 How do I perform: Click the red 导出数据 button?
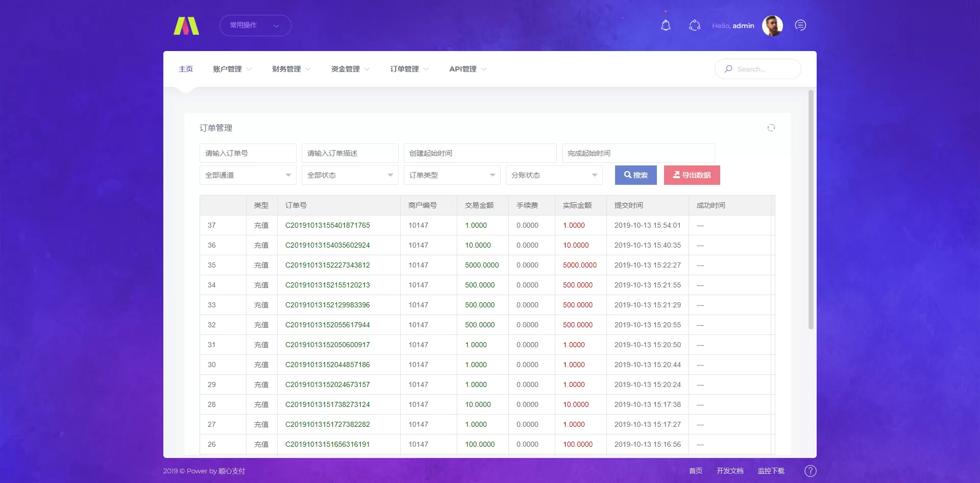tap(692, 175)
